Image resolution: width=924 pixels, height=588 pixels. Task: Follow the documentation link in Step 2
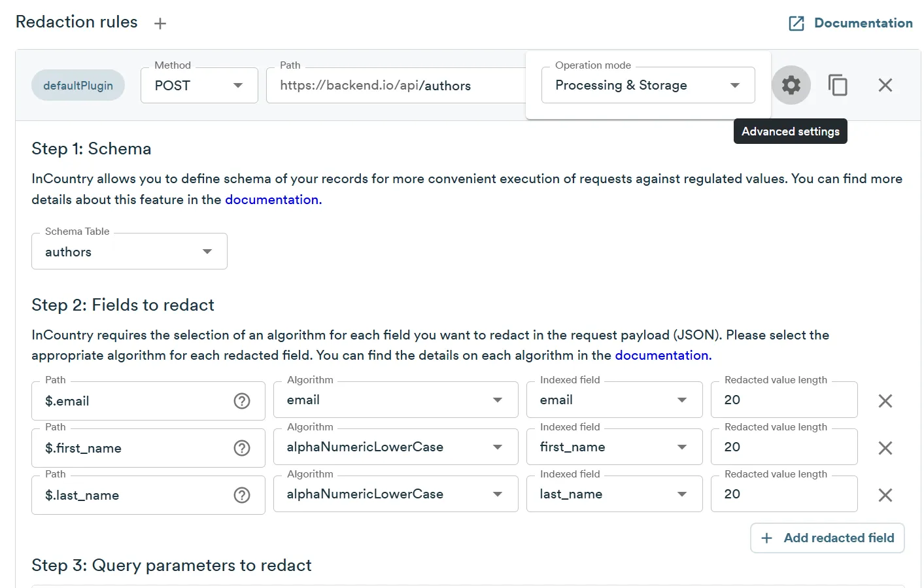[x=663, y=355]
